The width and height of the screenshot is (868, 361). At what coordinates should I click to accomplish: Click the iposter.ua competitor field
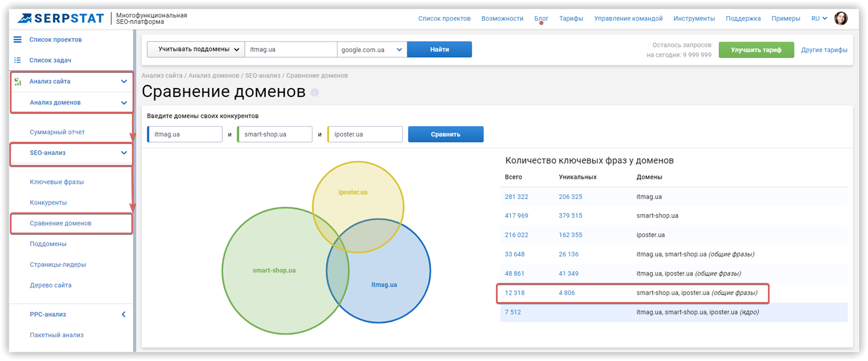tap(365, 134)
